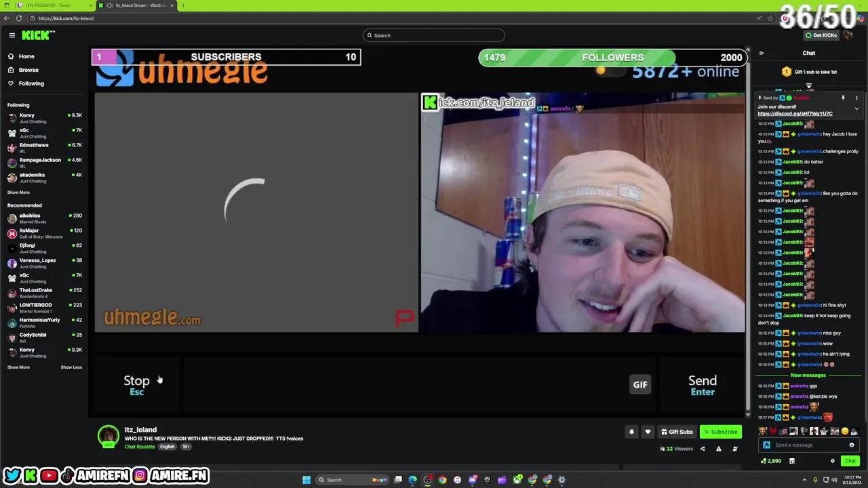Open RampageJackson channel in Following list
868x488 pixels.
[x=45, y=163]
